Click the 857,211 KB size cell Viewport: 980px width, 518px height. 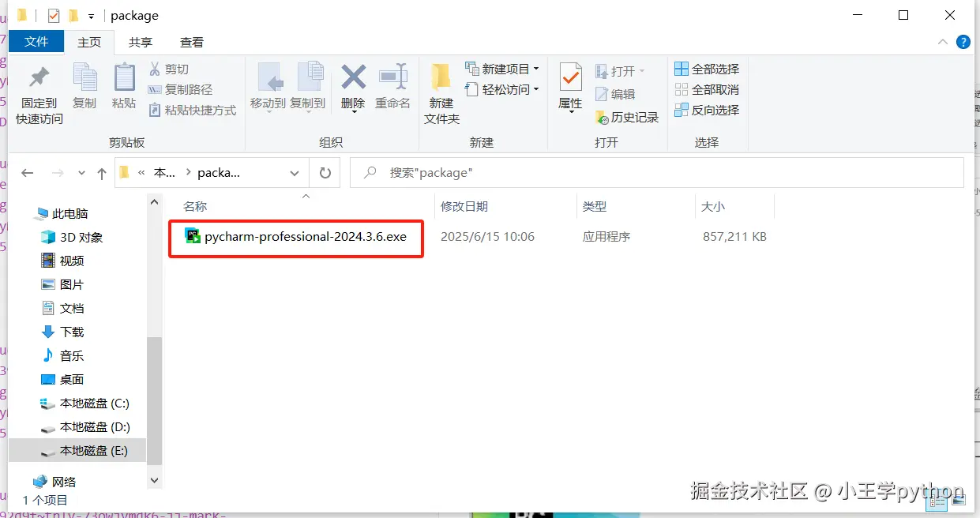click(x=734, y=236)
